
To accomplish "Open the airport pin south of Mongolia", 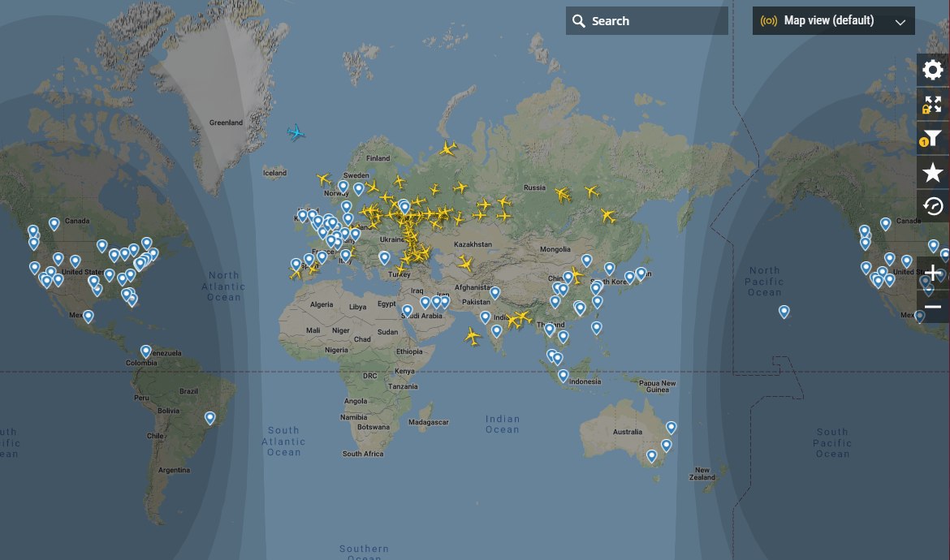I will pyautogui.click(x=586, y=261).
